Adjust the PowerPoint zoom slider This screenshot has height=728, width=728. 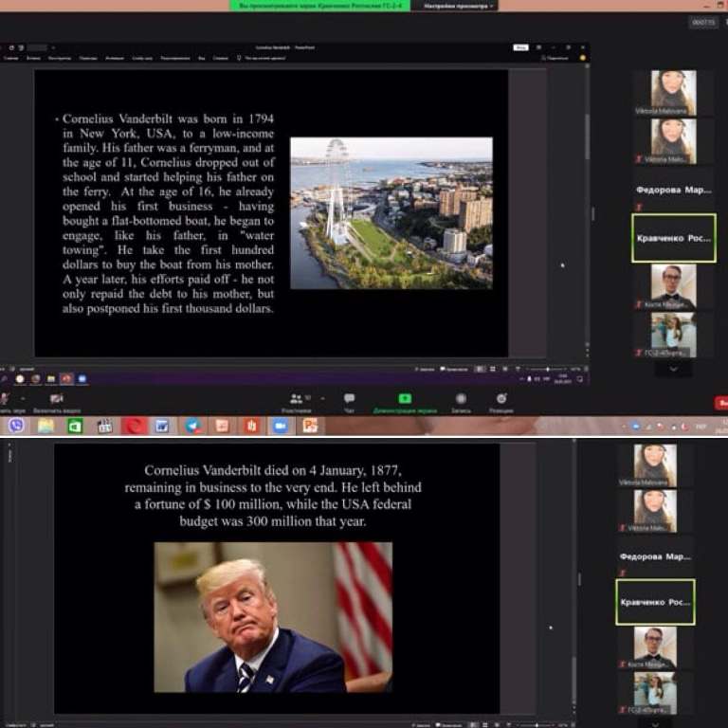548,369
